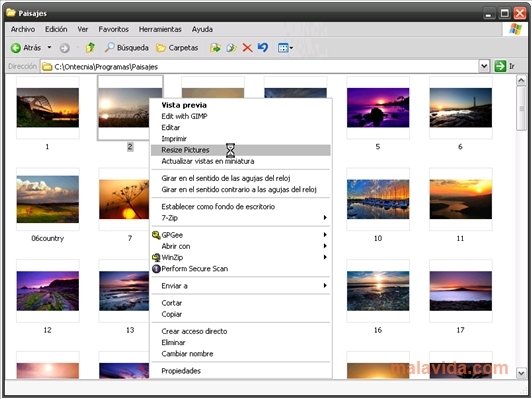Select Actualizar vistas en miniatura

[x=241, y=161]
